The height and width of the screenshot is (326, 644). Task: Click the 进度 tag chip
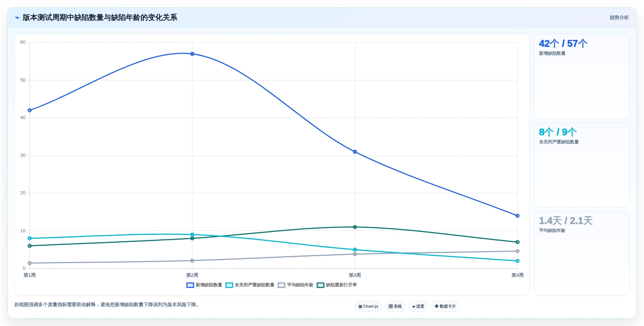click(418, 307)
